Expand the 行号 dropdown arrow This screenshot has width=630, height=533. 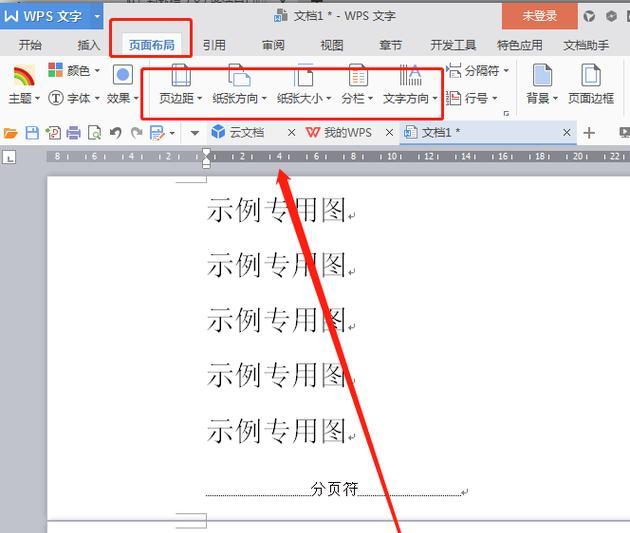tap(494, 98)
